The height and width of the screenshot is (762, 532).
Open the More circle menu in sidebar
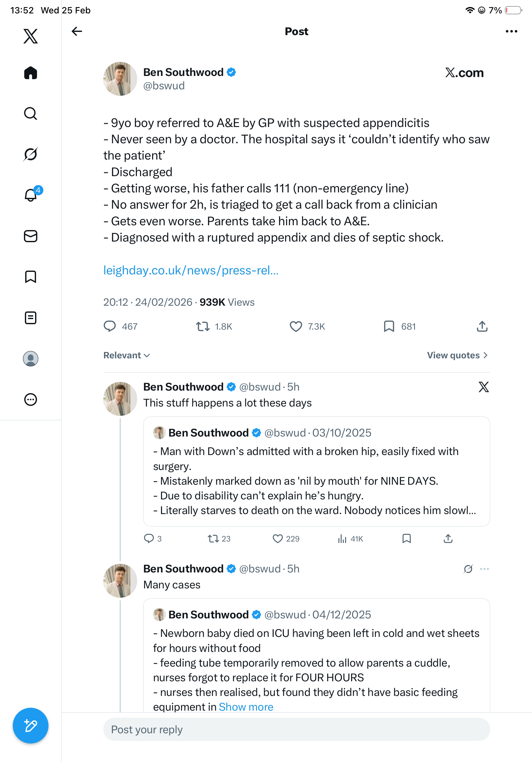(x=31, y=400)
